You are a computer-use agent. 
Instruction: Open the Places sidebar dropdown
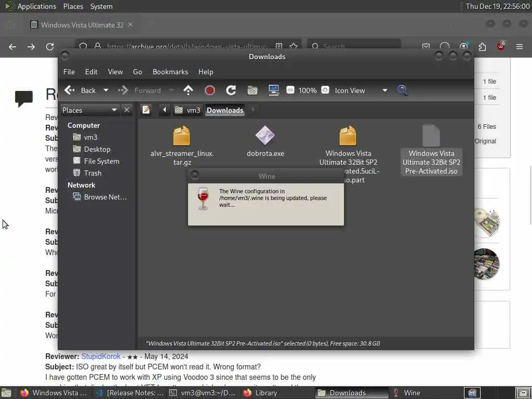(x=89, y=110)
